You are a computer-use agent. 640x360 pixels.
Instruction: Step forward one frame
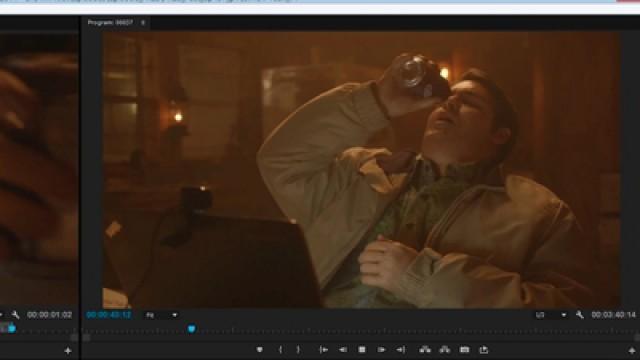381,350
